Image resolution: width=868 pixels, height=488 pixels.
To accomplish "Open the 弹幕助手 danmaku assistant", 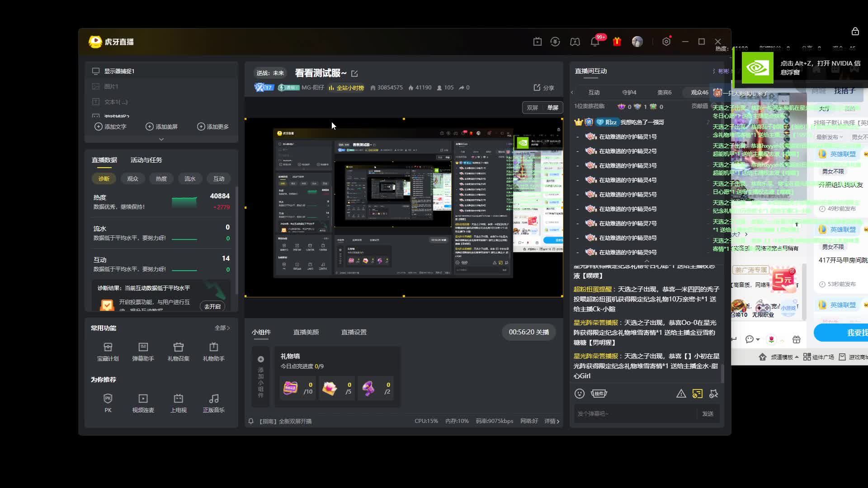I will pyautogui.click(x=143, y=351).
